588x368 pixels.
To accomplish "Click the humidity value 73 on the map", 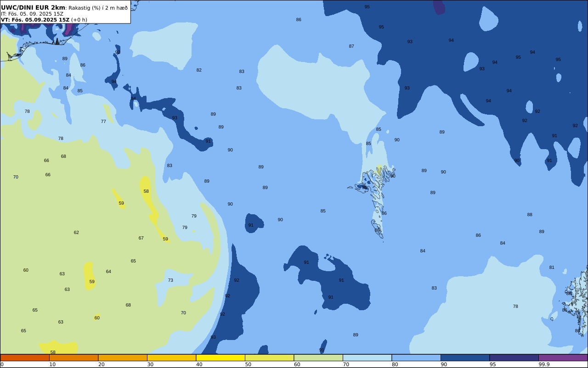I will coord(170,280).
